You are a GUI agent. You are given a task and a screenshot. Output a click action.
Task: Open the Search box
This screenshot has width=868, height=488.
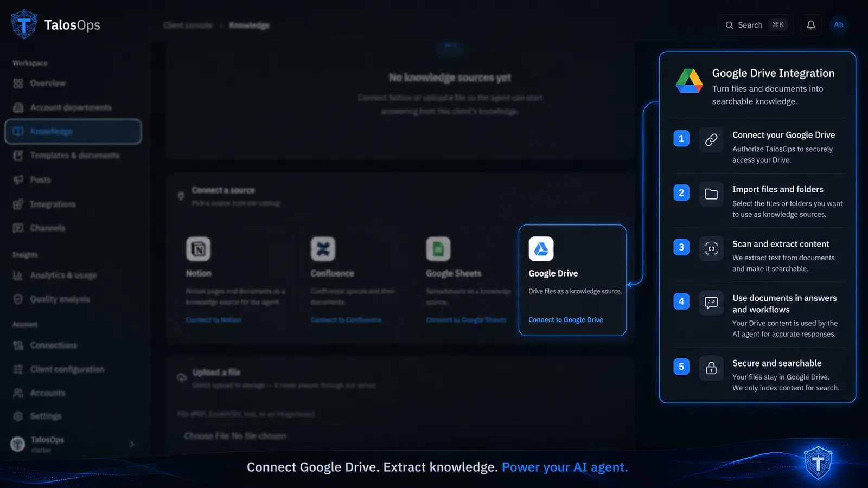click(756, 25)
